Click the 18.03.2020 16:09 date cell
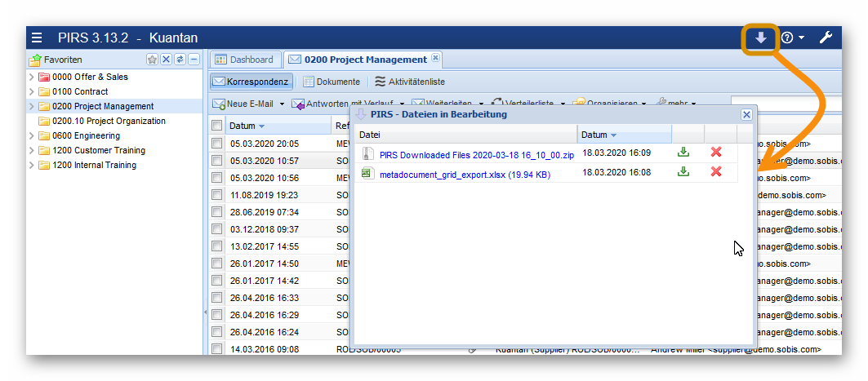The image size is (868, 381). coord(617,153)
